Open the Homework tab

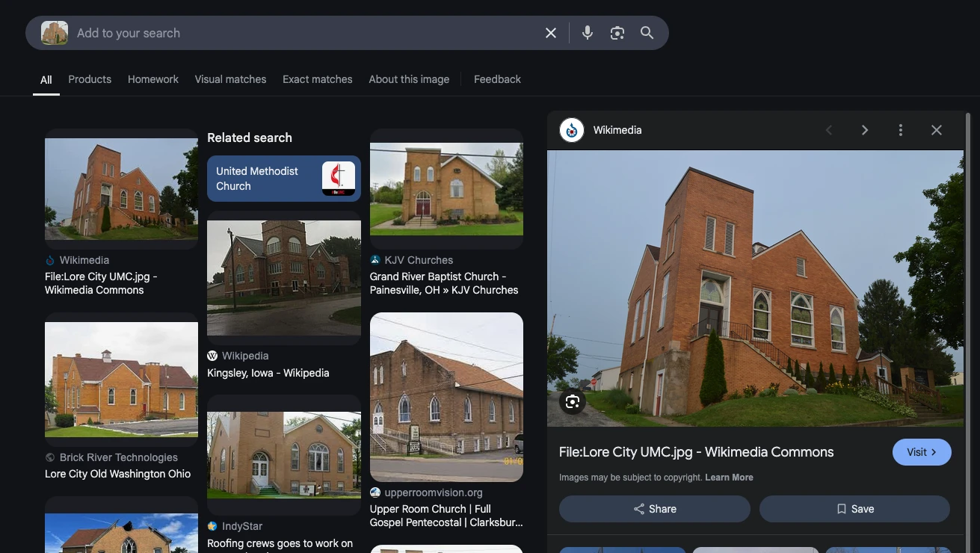[153, 79]
